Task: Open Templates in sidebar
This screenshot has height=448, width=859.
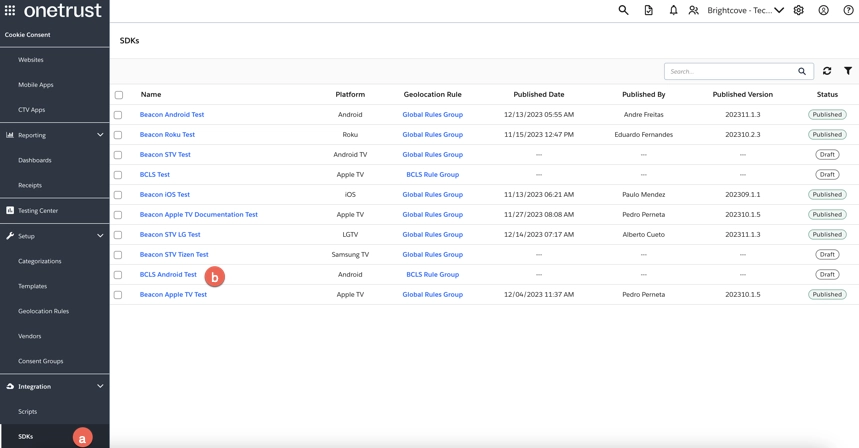Action: click(x=32, y=286)
